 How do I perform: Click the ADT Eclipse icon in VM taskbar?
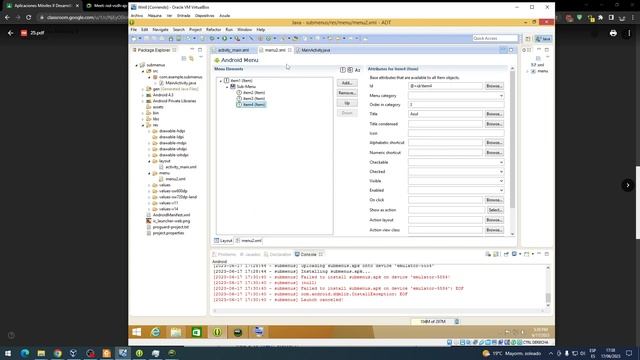click(217, 332)
